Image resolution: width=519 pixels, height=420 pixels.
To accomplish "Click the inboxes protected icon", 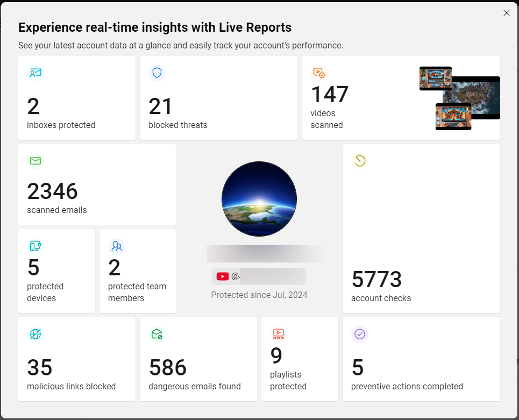I will click(x=35, y=73).
